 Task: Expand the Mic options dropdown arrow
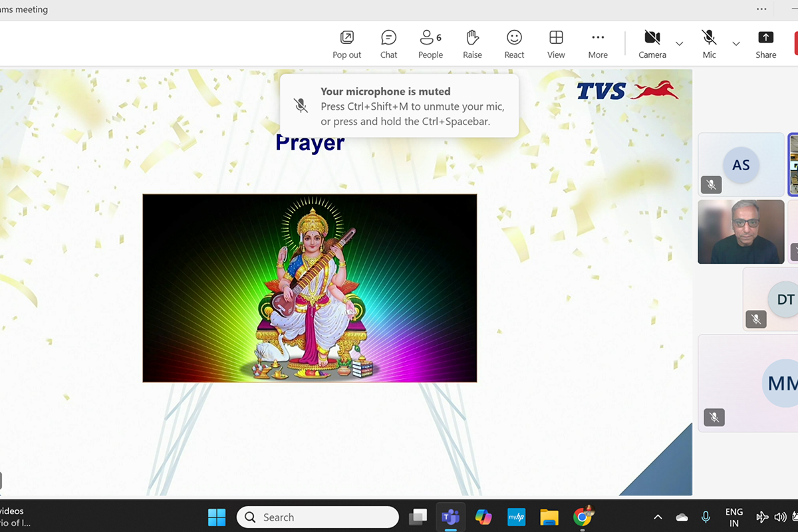pos(736,44)
